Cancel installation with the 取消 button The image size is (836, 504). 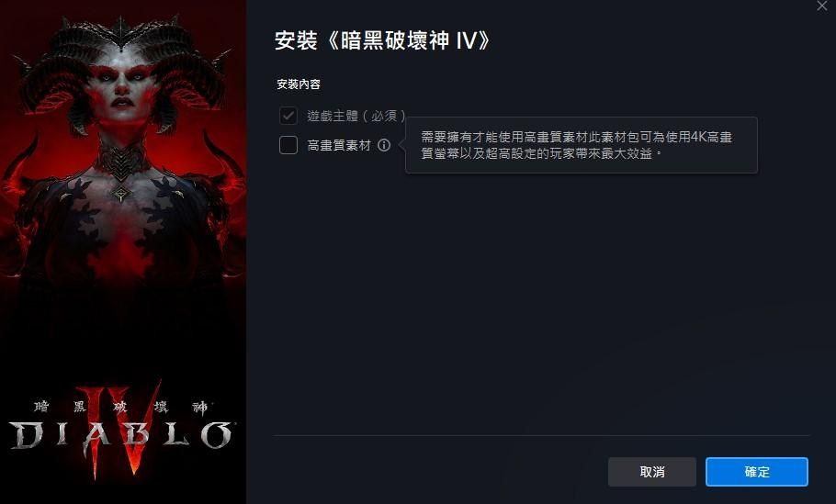pos(652,472)
